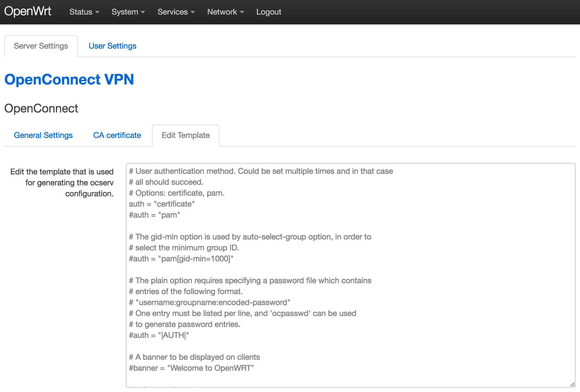Grab the text area resize handle

tap(572, 384)
